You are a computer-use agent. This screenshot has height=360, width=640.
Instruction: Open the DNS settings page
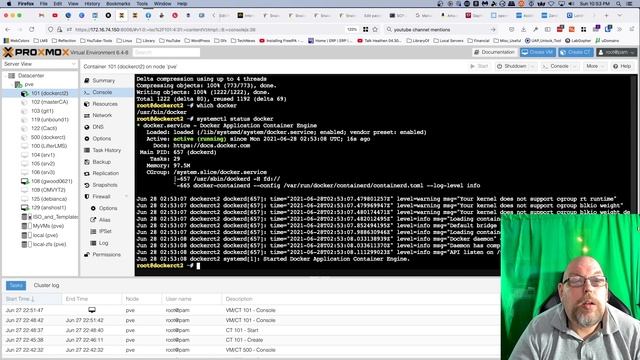point(98,127)
